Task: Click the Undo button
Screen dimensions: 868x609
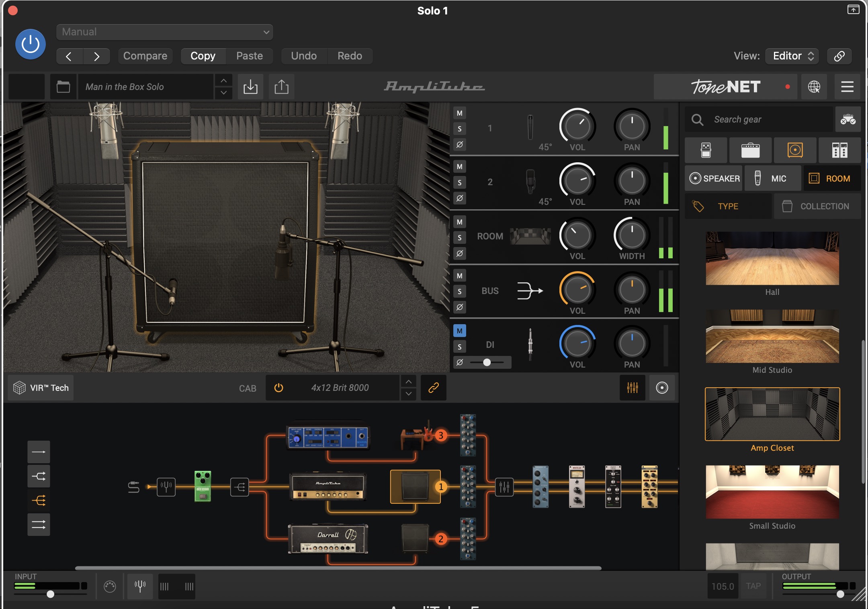Action: [304, 56]
